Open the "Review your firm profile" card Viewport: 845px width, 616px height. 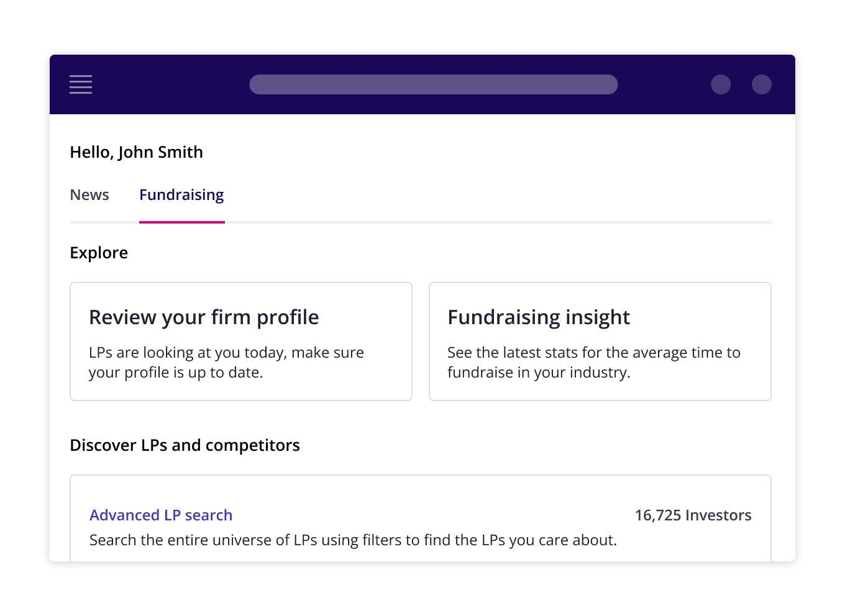(x=241, y=342)
